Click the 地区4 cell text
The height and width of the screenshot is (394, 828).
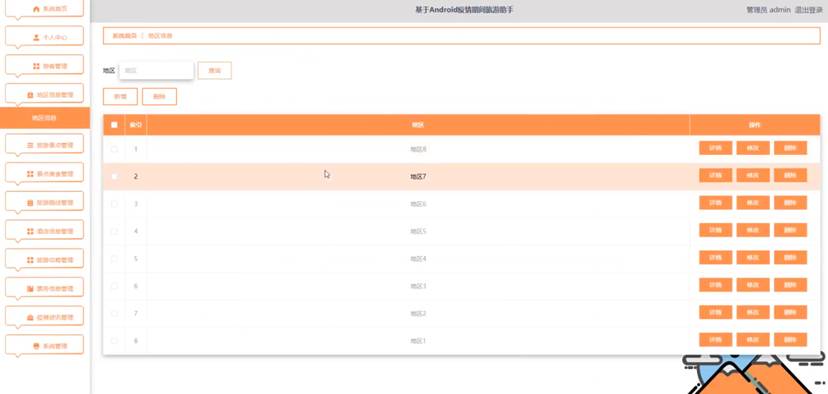[x=418, y=259]
